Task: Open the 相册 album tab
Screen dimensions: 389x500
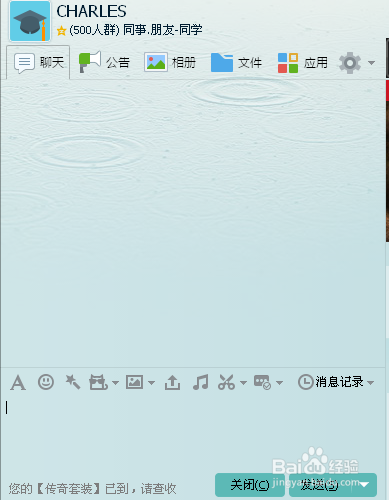Action: point(170,62)
